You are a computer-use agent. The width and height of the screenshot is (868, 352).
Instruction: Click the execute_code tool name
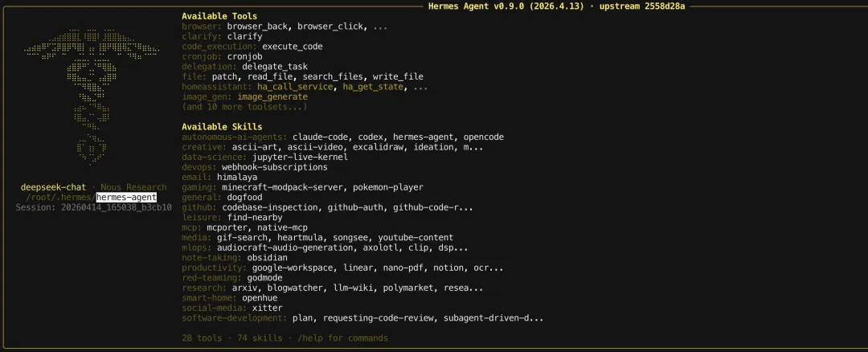[293, 47]
